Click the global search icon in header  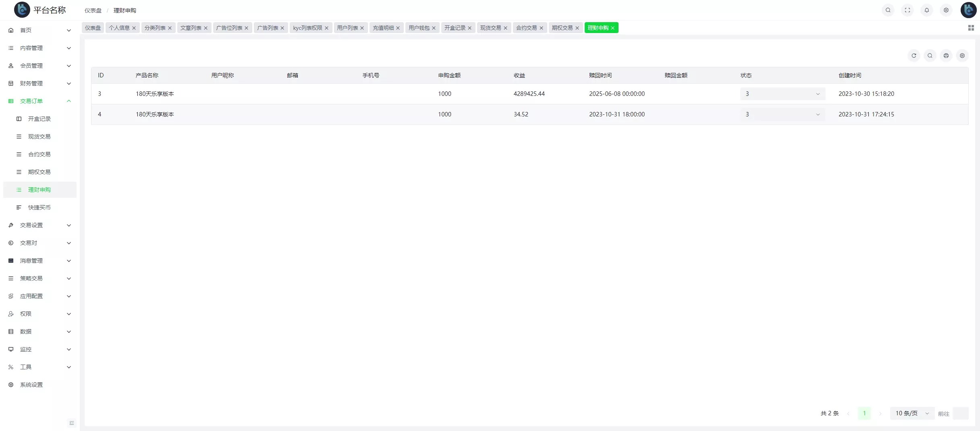(888, 10)
